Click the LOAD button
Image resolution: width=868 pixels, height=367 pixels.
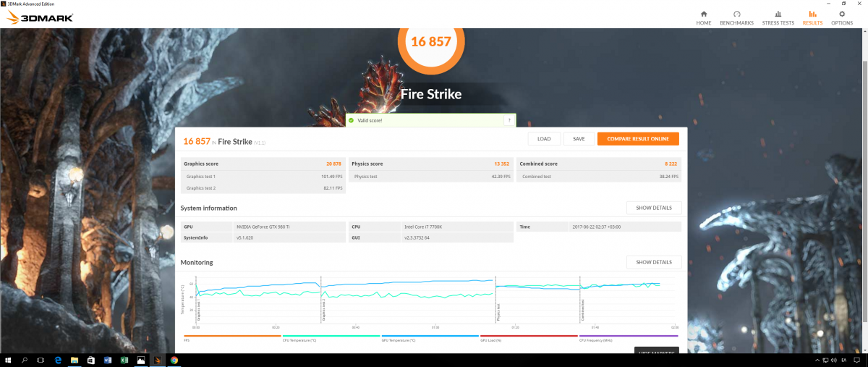pyautogui.click(x=544, y=139)
